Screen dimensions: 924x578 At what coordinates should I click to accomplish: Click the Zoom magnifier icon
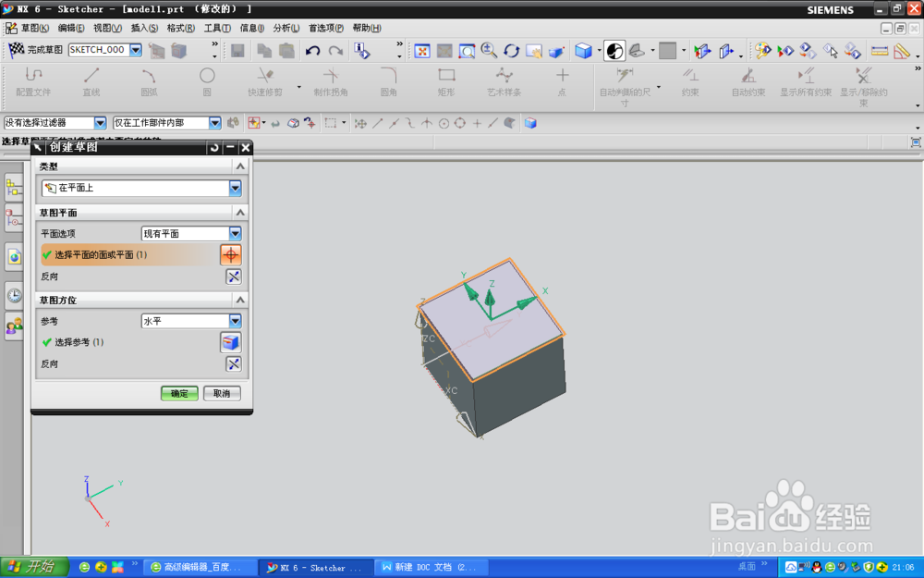pos(489,51)
